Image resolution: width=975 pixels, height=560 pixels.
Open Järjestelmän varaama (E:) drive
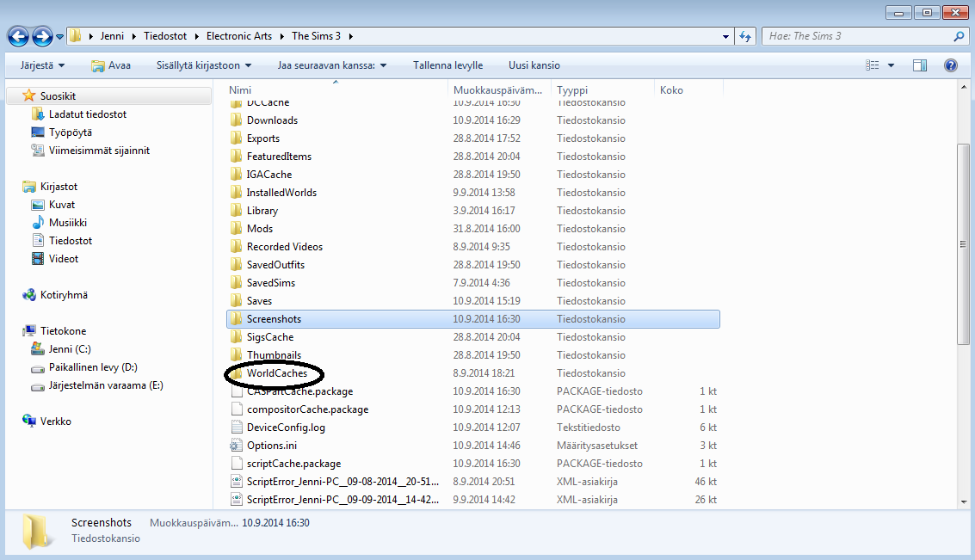tap(106, 385)
